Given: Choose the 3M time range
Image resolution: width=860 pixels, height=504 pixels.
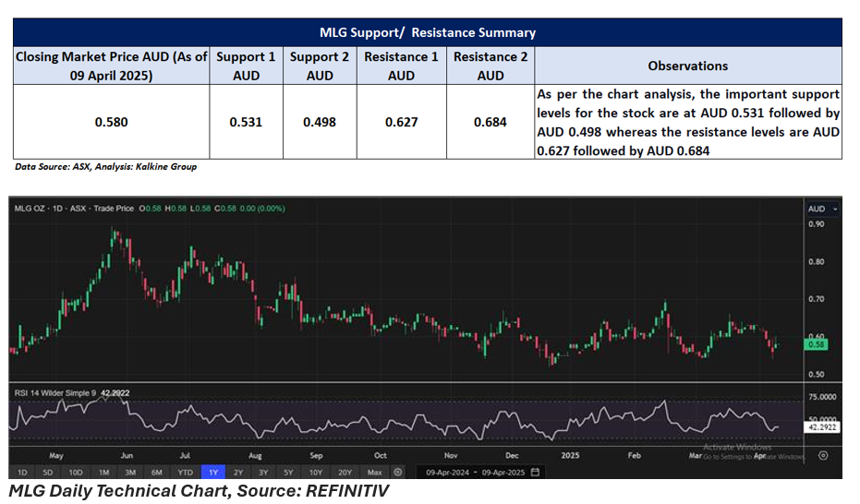Looking at the screenshot, I should 130,472.
